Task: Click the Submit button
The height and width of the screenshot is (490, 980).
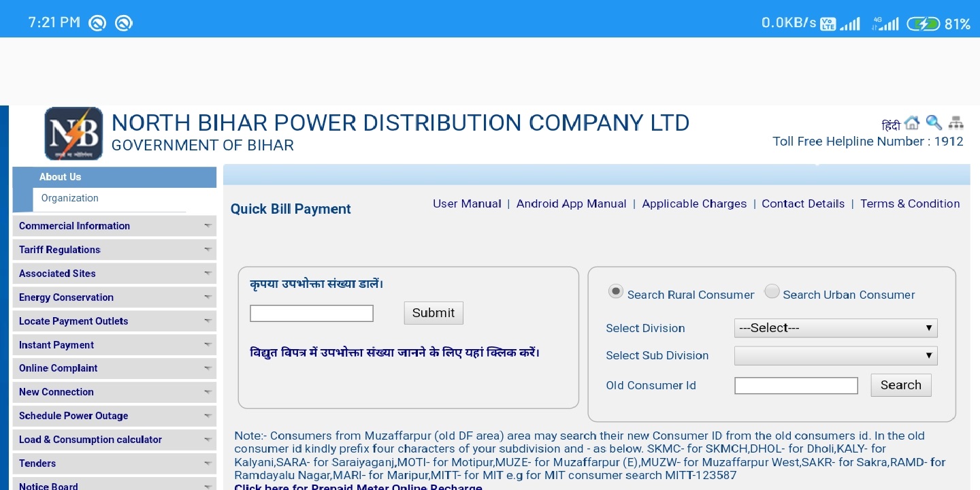Action: tap(434, 313)
